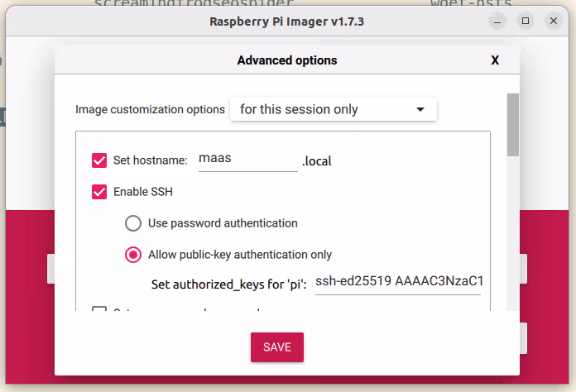Viewport: 576px width, 392px height.
Task: Uncheck the Set hostname checkbox
Action: [x=99, y=160]
